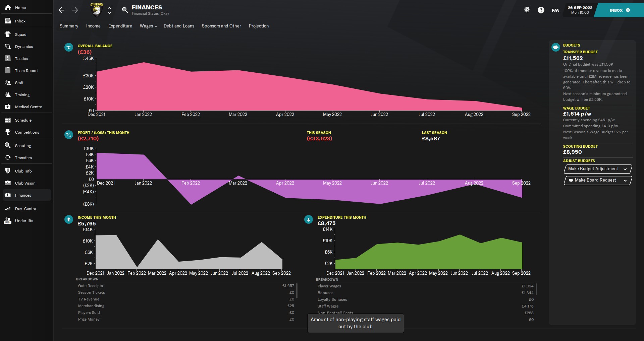Click the back arrow navigation icon
Screen dimensions: 644x341
point(61,10)
